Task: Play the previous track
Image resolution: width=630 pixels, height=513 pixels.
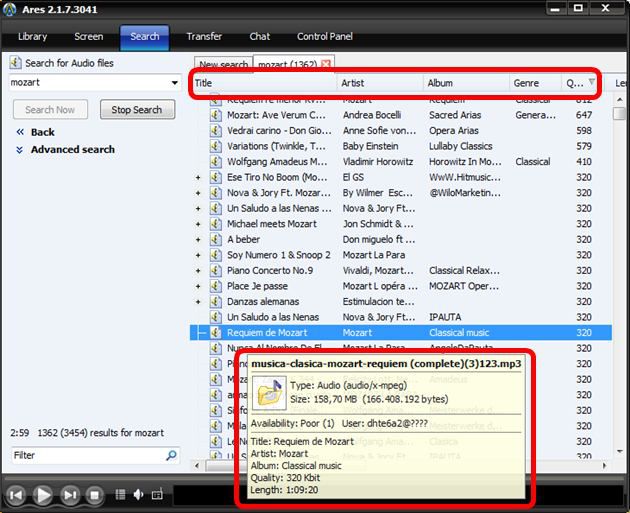Action: click(16, 495)
